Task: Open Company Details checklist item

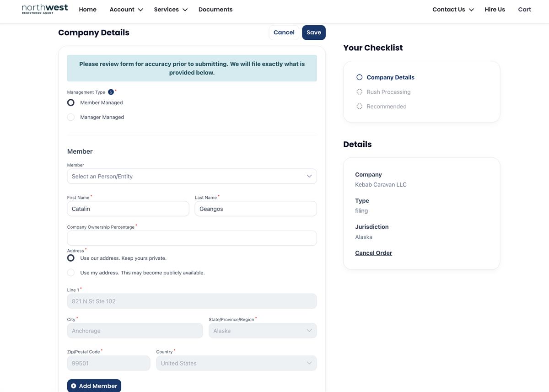Action: [x=390, y=77]
